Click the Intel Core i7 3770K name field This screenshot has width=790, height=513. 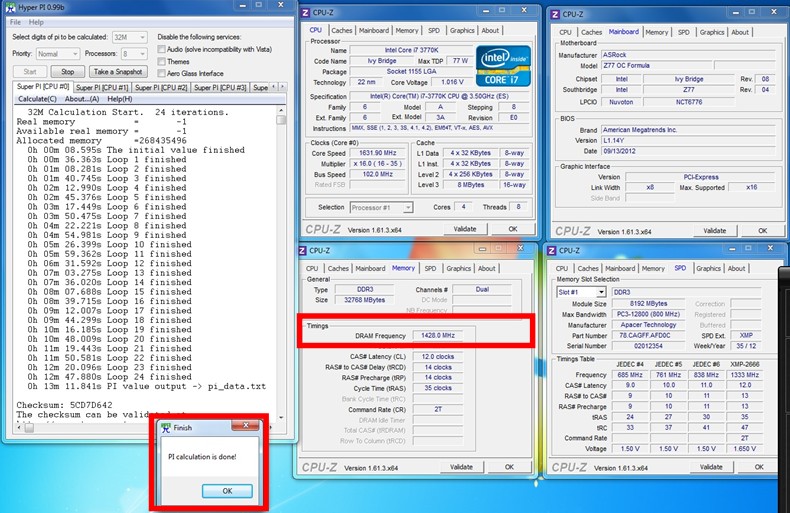(x=411, y=50)
